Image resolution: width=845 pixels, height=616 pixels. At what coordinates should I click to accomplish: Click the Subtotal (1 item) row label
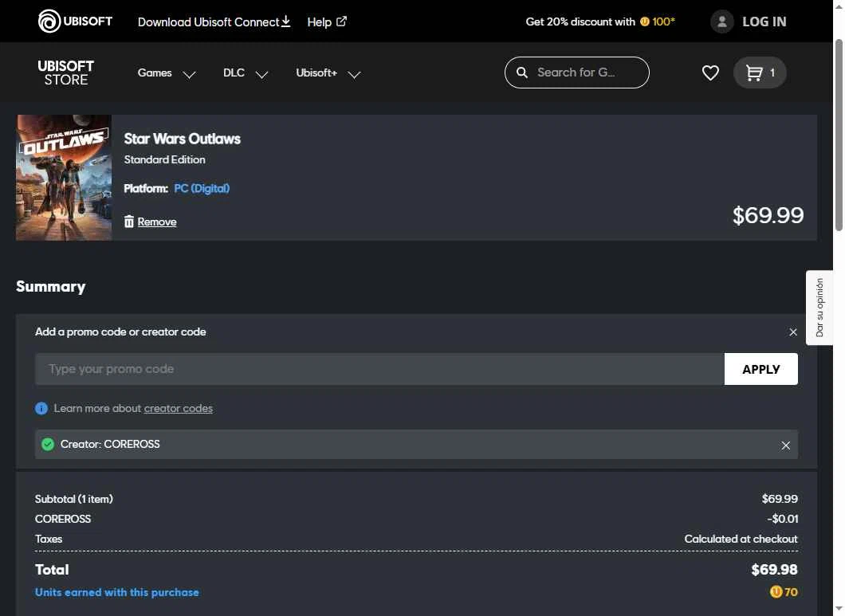tap(74, 499)
